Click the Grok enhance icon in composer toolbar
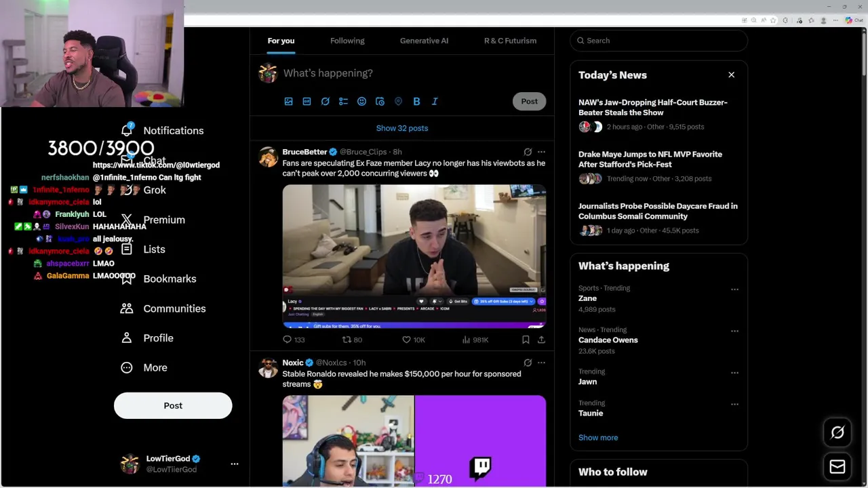 [x=325, y=102]
